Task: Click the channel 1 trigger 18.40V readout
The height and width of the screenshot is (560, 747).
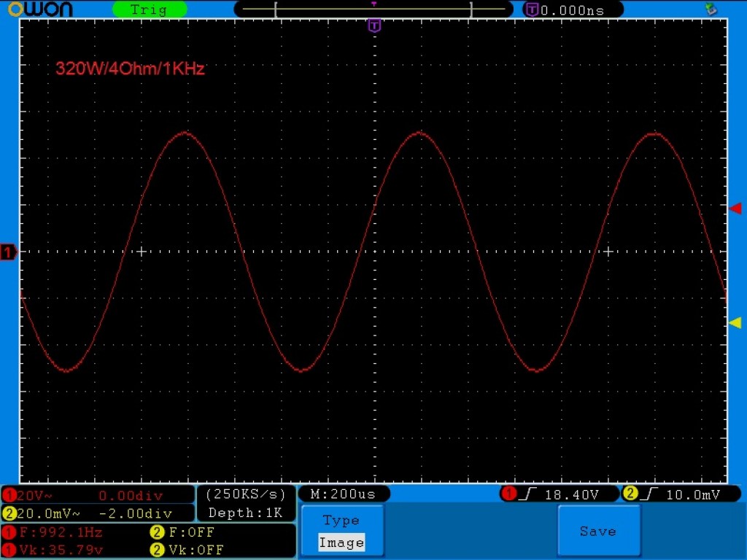Action: [571, 495]
